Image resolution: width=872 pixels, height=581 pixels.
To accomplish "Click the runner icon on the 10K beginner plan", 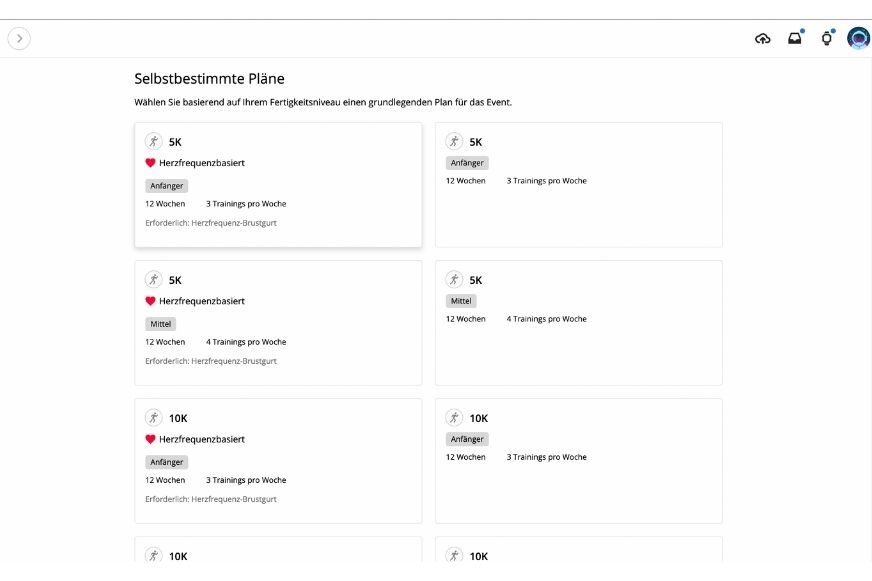I will [455, 418].
